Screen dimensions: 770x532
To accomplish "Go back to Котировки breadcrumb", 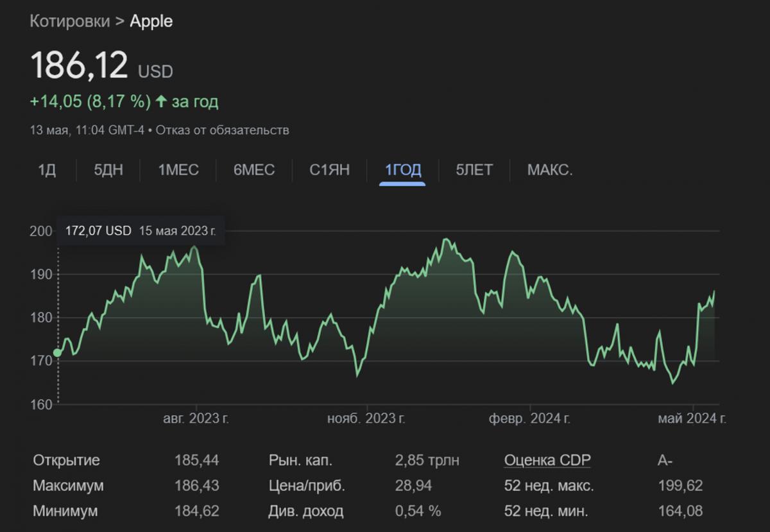I will [69, 21].
